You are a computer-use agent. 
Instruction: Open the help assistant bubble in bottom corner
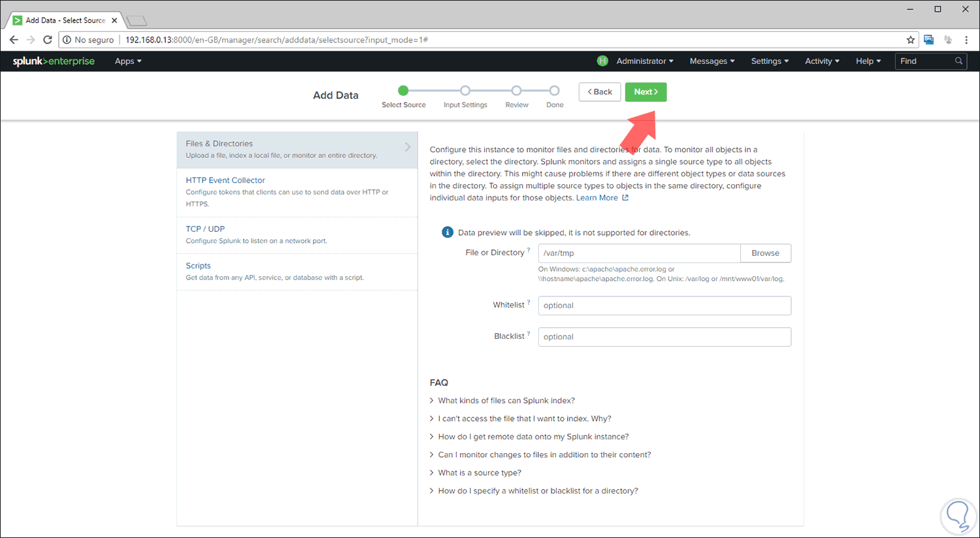click(x=958, y=516)
